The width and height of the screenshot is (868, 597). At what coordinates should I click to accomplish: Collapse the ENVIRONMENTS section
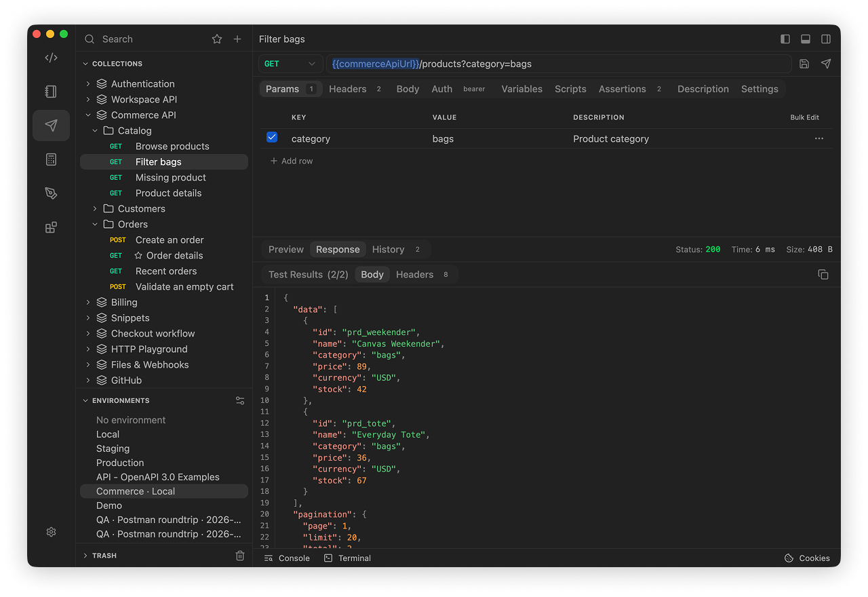85,401
